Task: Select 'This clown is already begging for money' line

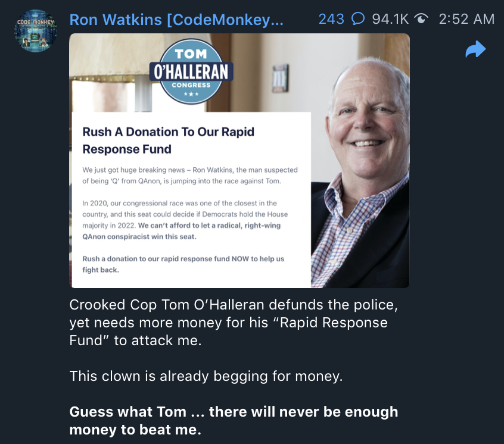Action: point(206,376)
